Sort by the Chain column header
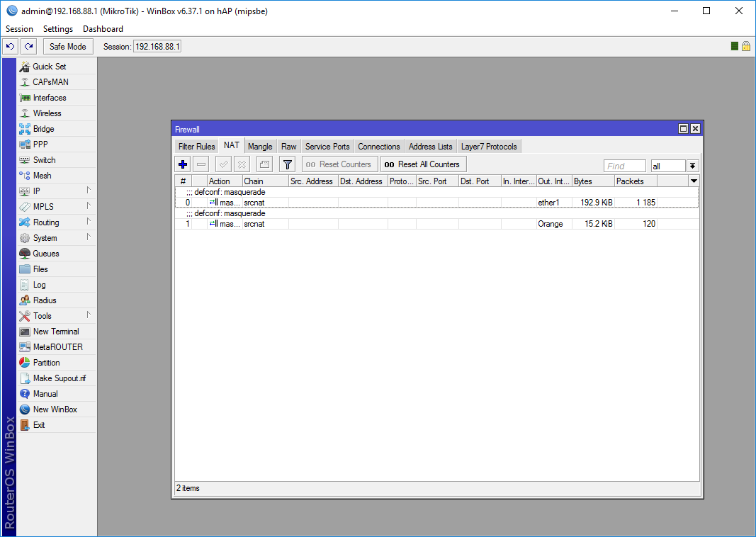Image resolution: width=756 pixels, height=537 pixels. pos(265,181)
